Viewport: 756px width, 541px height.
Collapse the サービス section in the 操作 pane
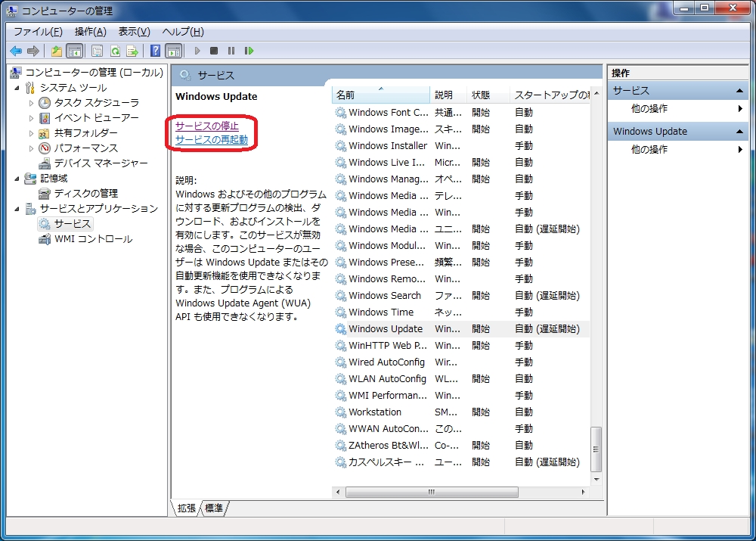tap(739, 91)
